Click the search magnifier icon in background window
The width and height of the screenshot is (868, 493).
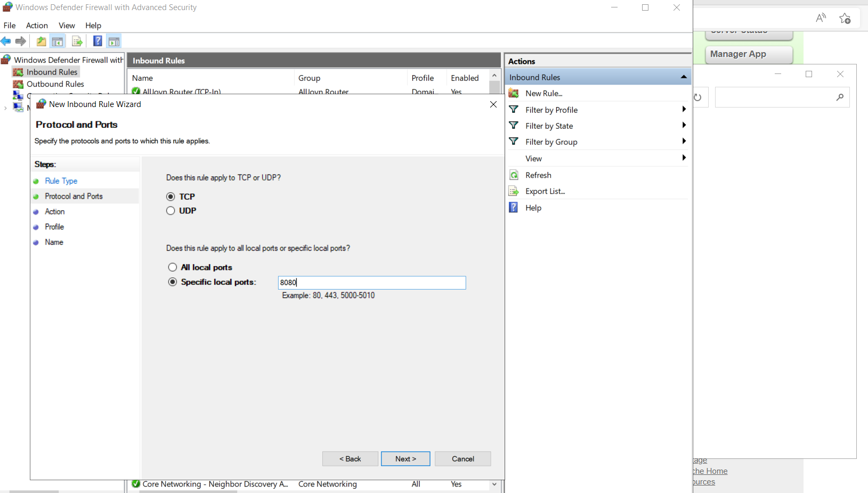pos(840,97)
